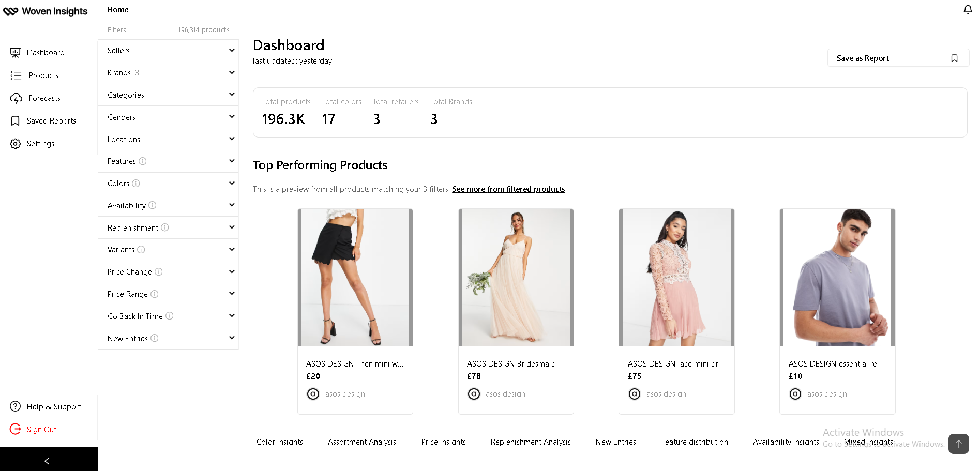Show info icon next to New Entries filter
980x471 pixels.
(155, 338)
